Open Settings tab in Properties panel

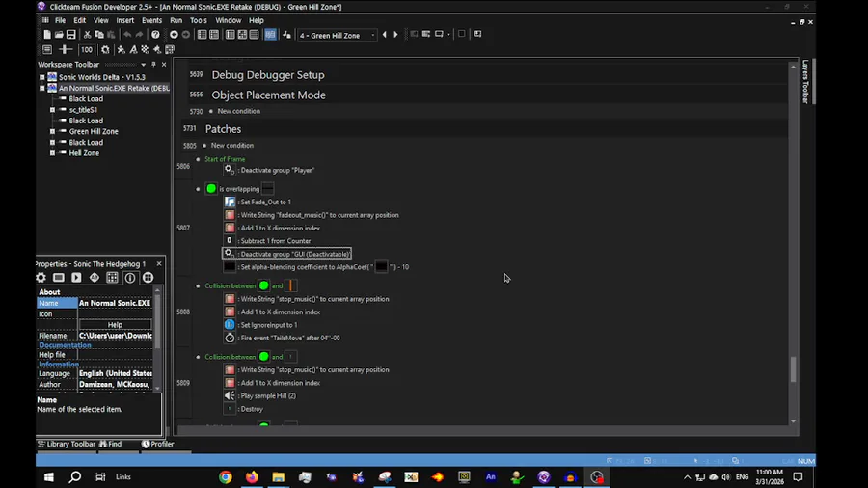coord(41,278)
